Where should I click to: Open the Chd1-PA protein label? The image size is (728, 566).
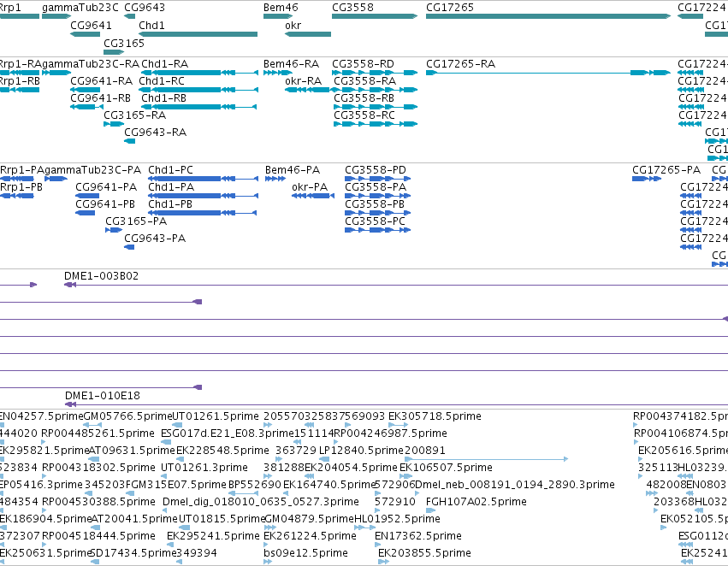tap(171, 187)
